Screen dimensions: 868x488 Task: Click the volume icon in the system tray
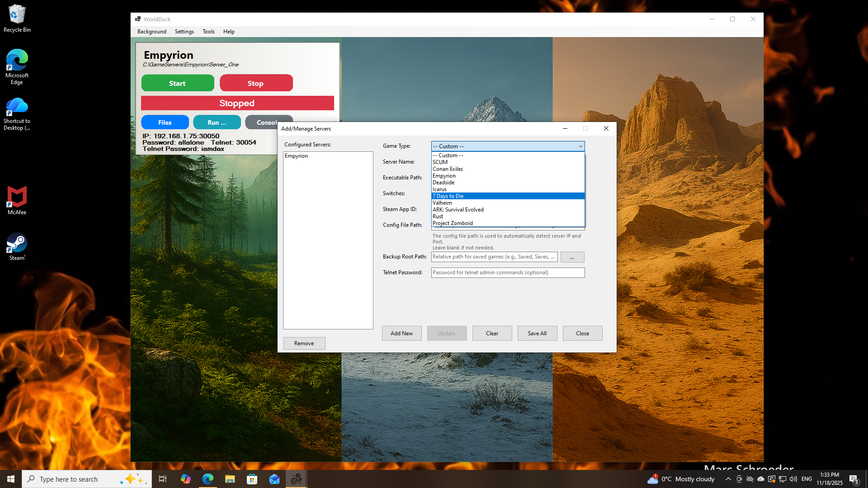tap(793, 479)
